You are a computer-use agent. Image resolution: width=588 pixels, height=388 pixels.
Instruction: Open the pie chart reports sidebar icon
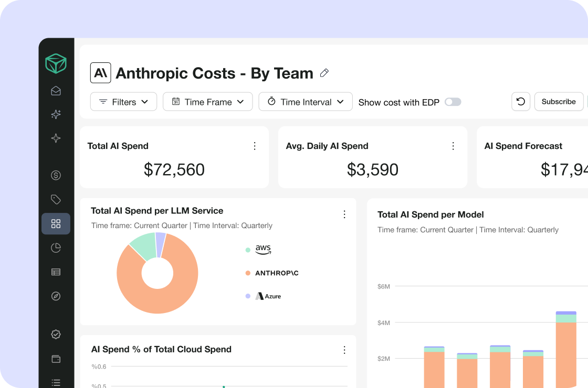coord(56,247)
